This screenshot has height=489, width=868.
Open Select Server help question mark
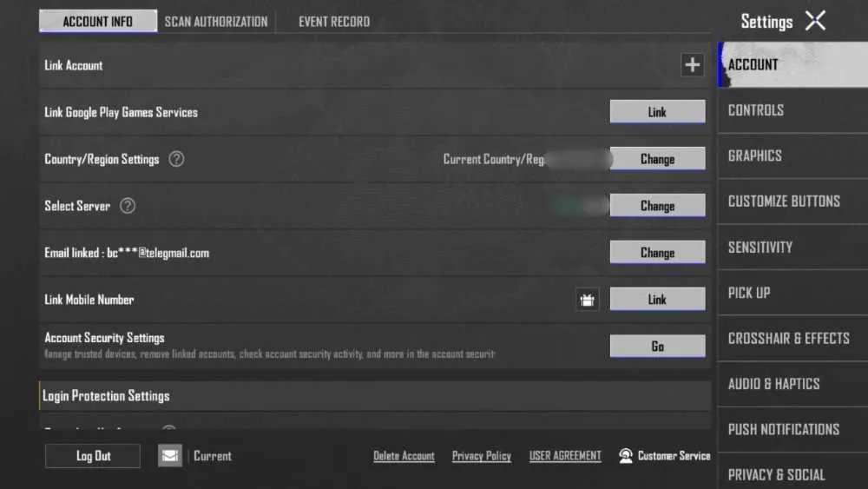pos(128,206)
